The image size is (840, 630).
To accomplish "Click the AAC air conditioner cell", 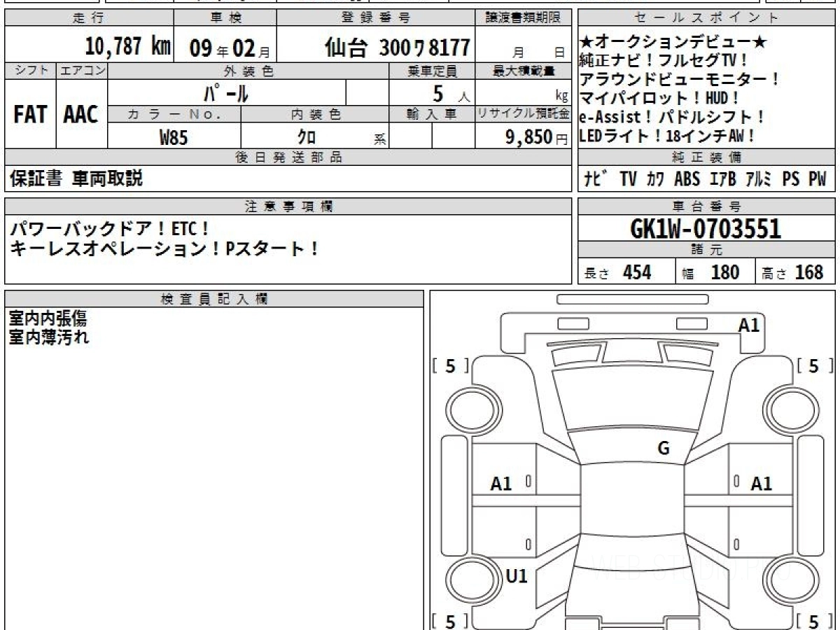I will pos(81,115).
